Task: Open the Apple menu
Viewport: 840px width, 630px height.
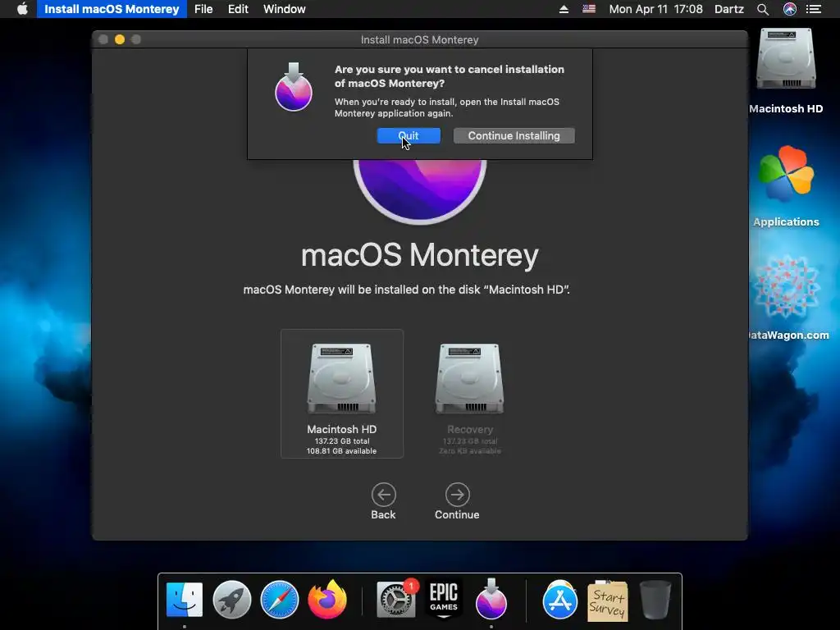Action: pos(22,9)
